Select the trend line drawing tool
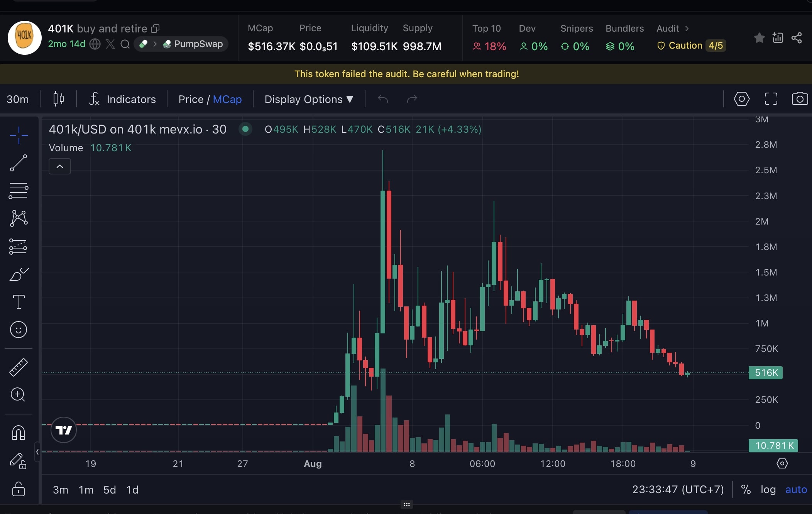812x514 pixels. [x=19, y=163]
